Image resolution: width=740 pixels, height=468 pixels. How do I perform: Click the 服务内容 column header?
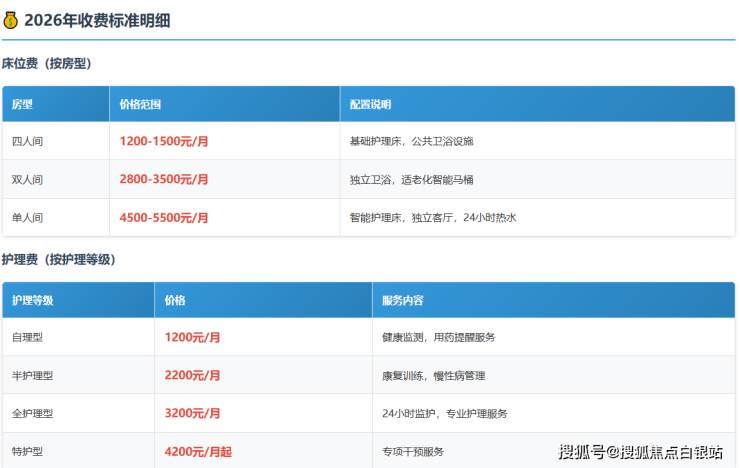tap(403, 300)
